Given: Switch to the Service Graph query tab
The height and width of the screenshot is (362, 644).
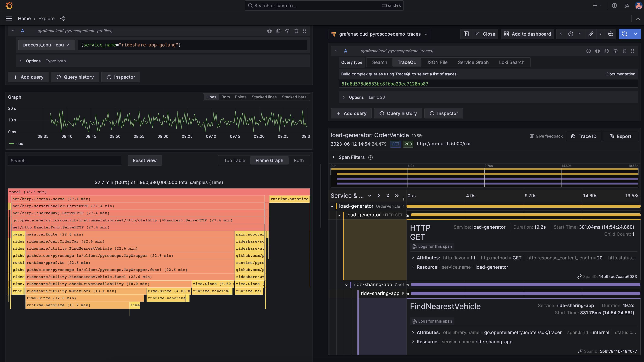Looking at the screenshot, I should tap(473, 63).
